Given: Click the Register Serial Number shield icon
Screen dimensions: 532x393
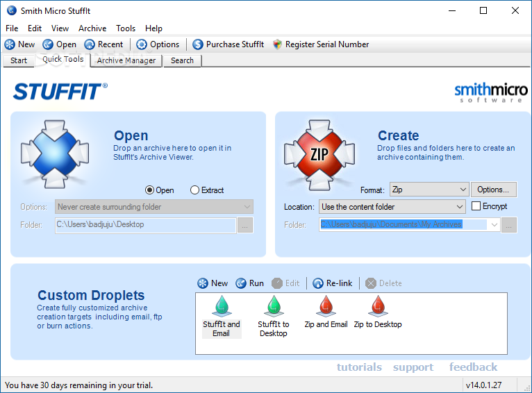Looking at the screenshot, I should [x=277, y=44].
